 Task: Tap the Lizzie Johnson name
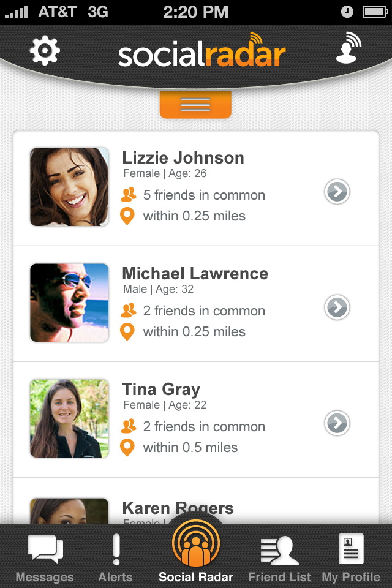(183, 158)
